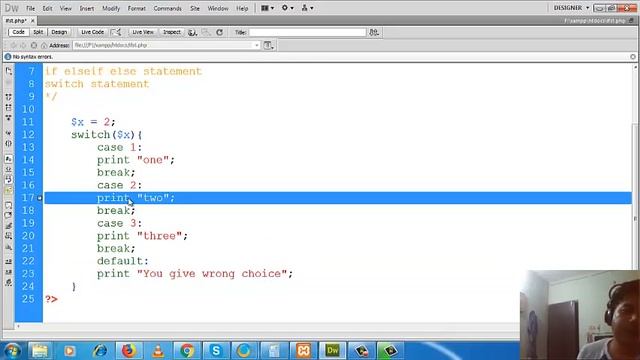640x360 pixels.
Task: Open the Layout dropdown in menu bar
Action: coord(267,8)
